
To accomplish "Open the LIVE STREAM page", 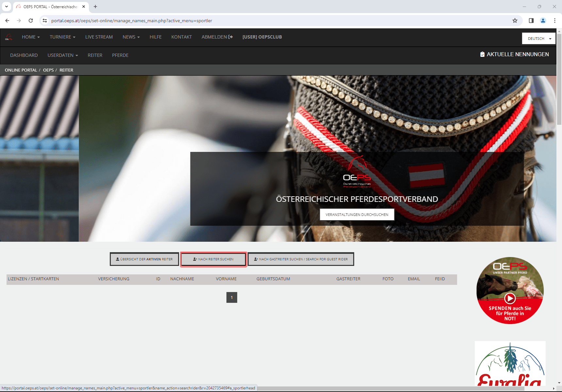I will pyautogui.click(x=99, y=37).
